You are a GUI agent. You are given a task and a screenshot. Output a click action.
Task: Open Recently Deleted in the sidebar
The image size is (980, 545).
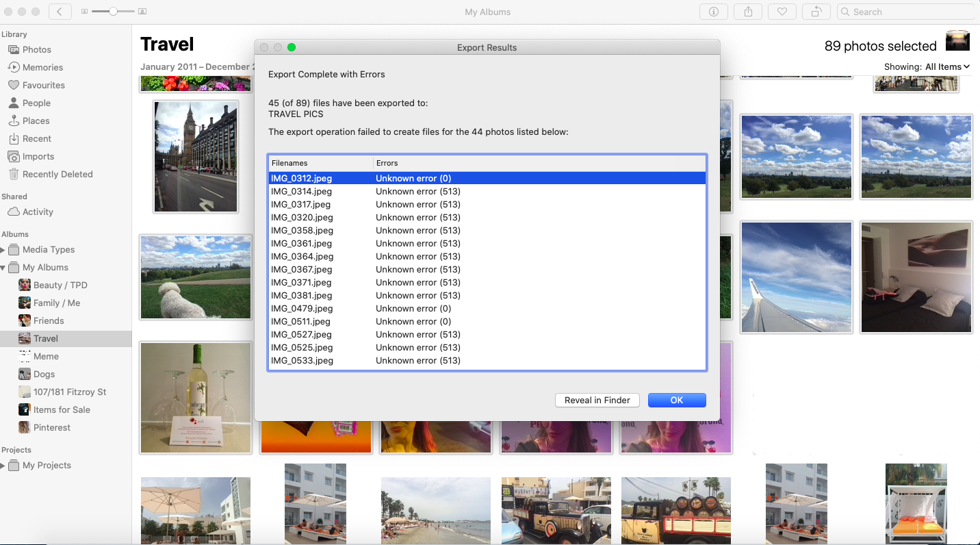coord(57,174)
